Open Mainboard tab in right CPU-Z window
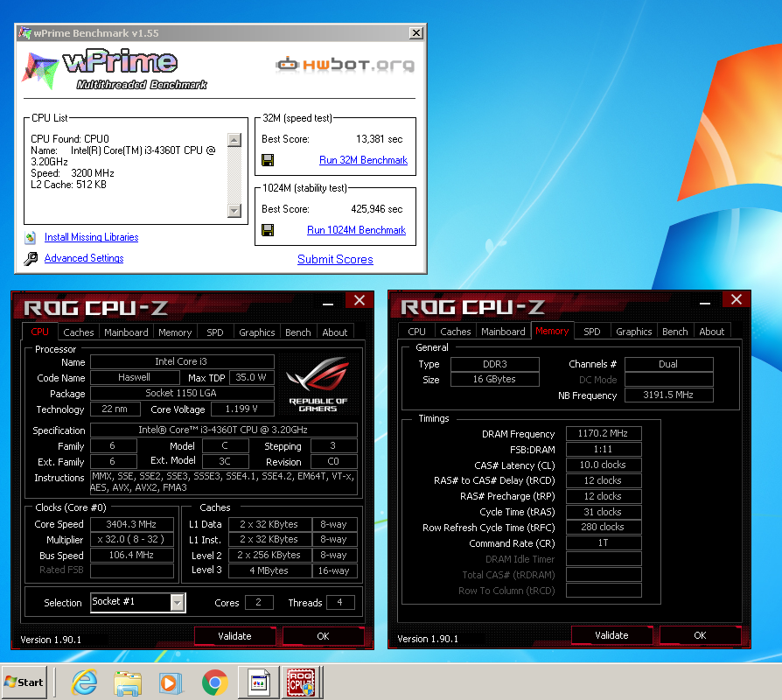782x700 pixels. click(503, 332)
